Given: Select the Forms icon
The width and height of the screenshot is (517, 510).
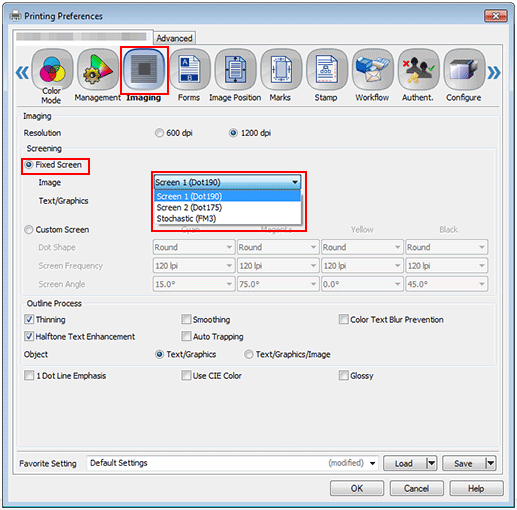Looking at the screenshot, I should 189,70.
